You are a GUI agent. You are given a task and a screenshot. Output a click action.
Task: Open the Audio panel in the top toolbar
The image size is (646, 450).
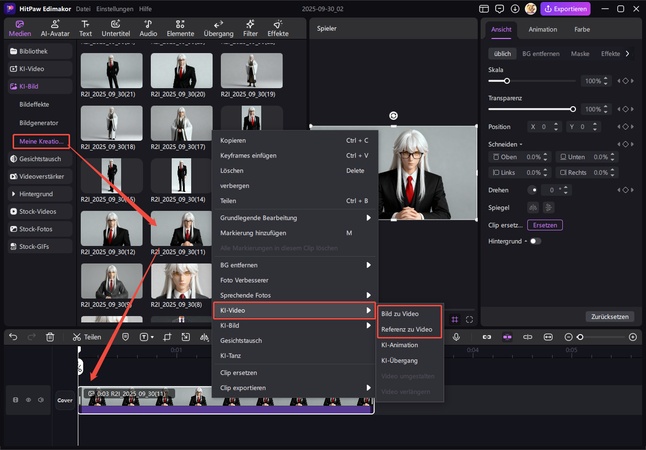pos(148,28)
